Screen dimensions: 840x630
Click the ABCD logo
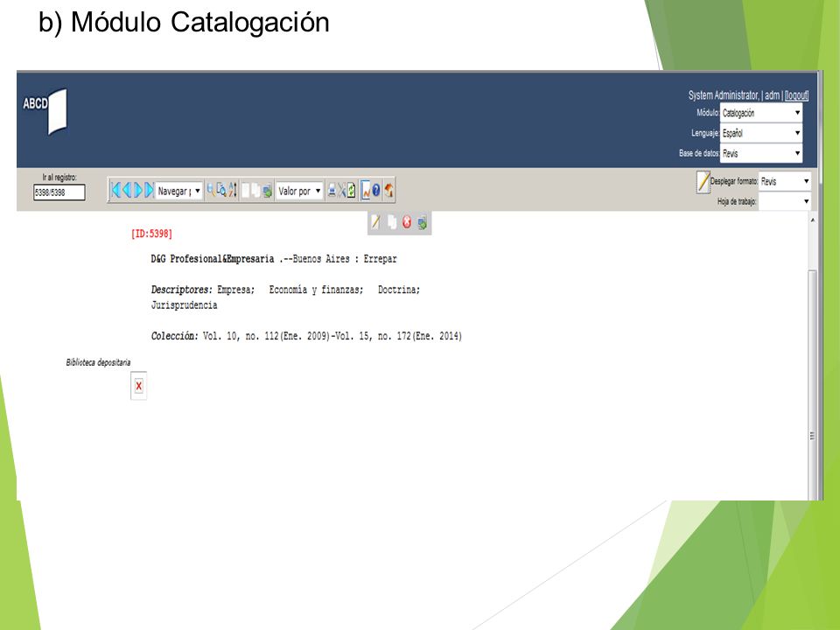(x=45, y=111)
